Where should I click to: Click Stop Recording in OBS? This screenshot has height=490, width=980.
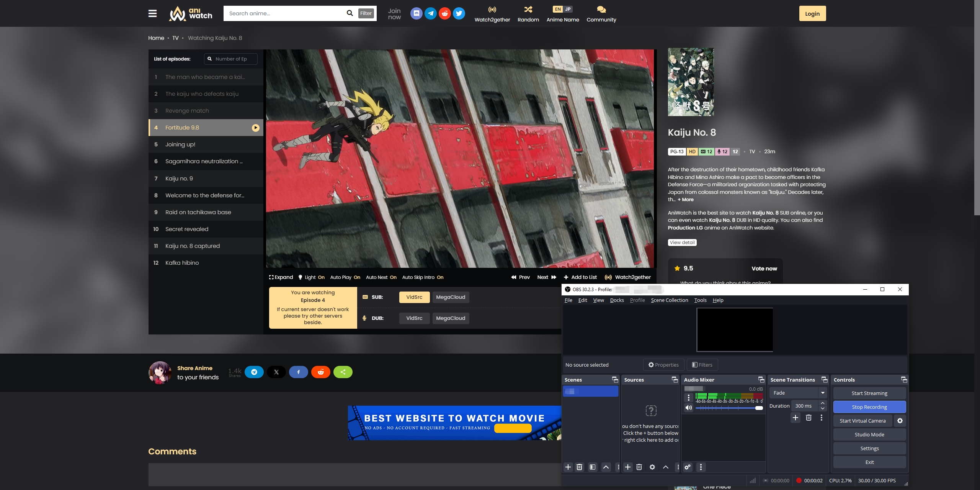coord(869,407)
